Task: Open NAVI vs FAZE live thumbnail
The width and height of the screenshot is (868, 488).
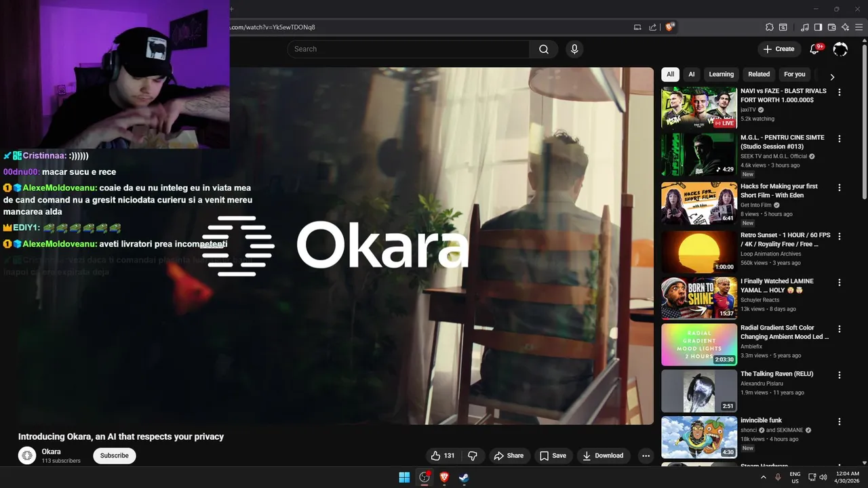Action: coord(699,108)
